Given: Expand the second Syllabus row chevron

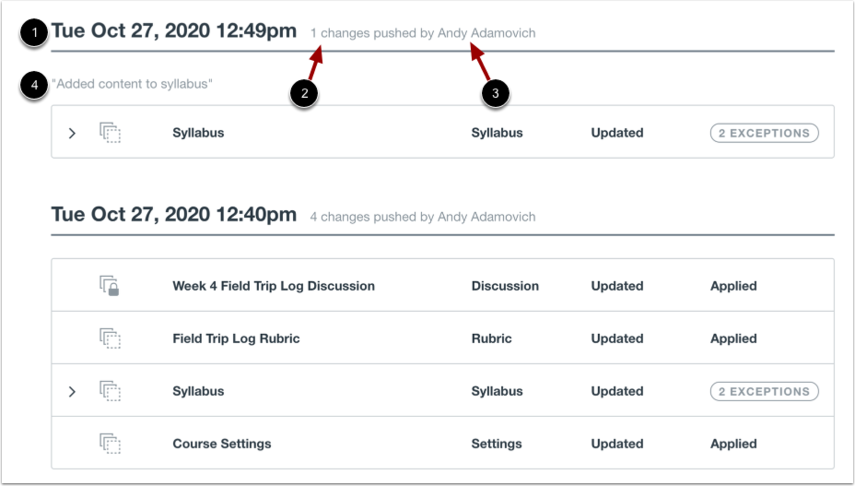Looking at the screenshot, I should (72, 392).
